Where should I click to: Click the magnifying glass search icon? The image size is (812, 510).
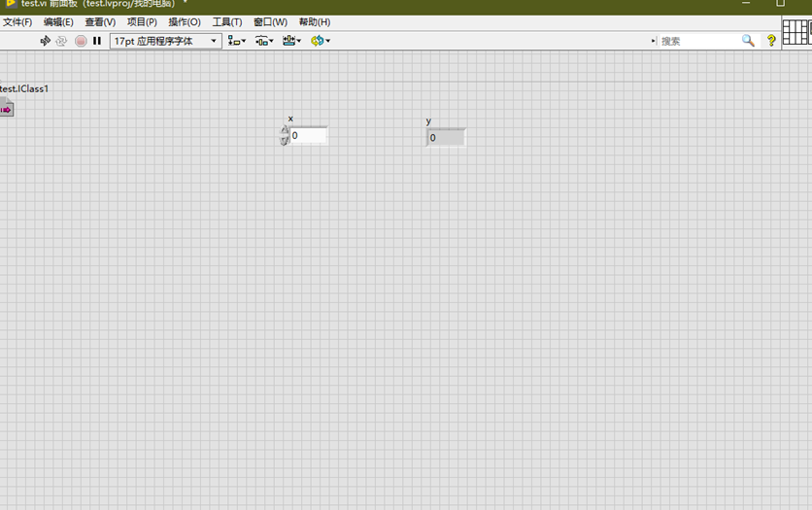(748, 41)
